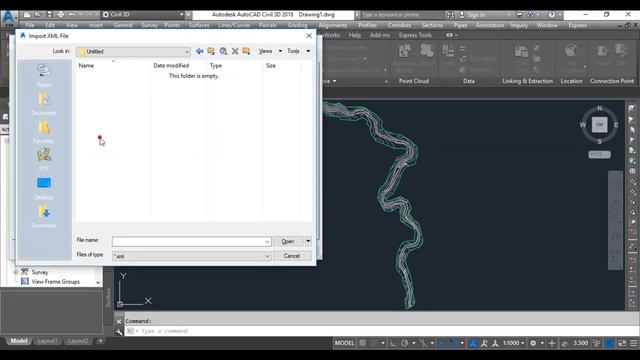Click MODEL space button in status bar
Viewport: 640px width, 360px height.
click(x=344, y=343)
